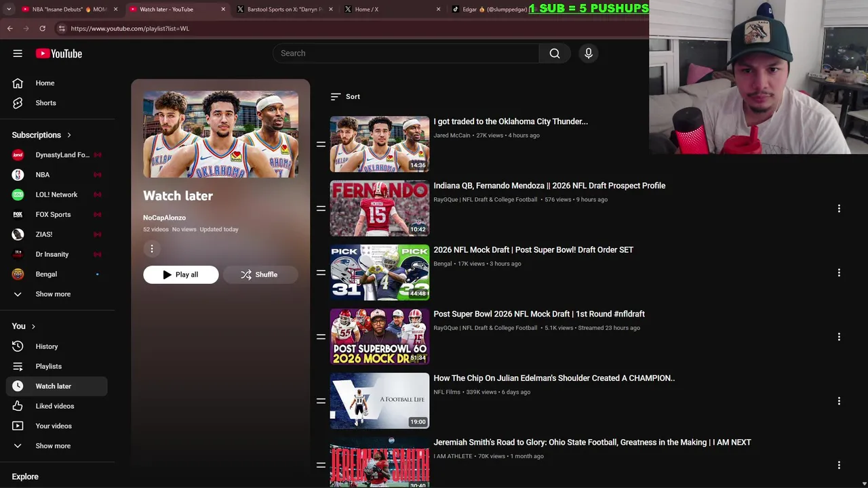Viewport: 868px width, 488px height.
Task: Open options for the Jeremiah Smith video
Action: click(x=839, y=465)
